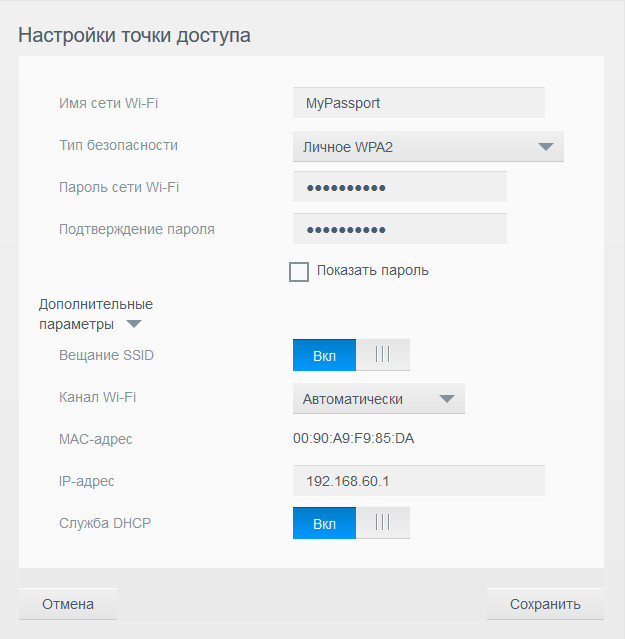Click Вкл on the Служба DHCP switch

[x=324, y=523]
